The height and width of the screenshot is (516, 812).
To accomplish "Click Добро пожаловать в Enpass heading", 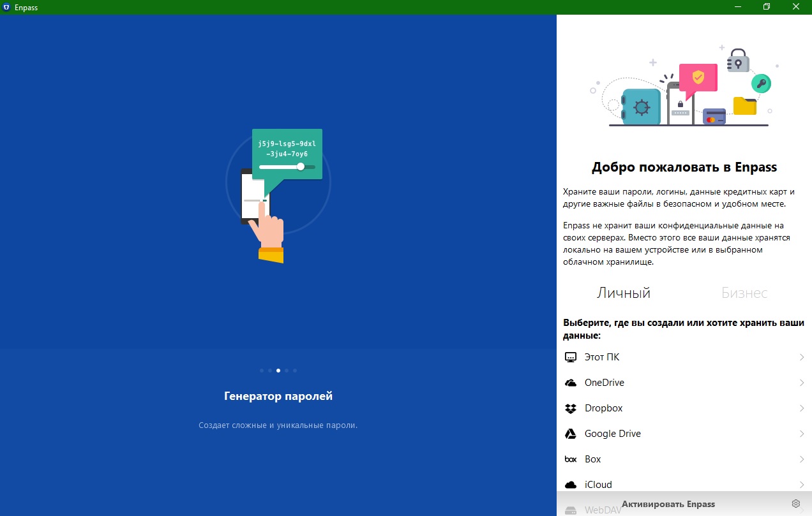I will coord(684,168).
